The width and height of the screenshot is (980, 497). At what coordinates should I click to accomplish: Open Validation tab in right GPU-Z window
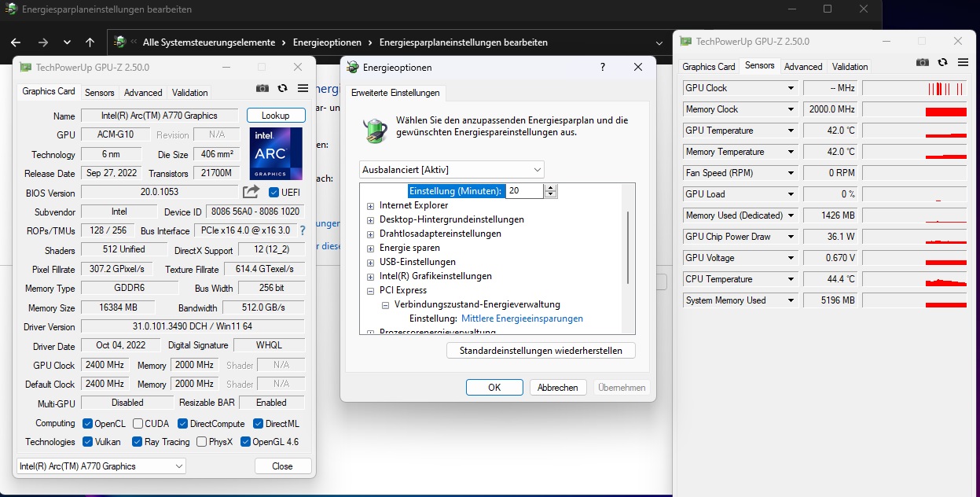tap(850, 67)
